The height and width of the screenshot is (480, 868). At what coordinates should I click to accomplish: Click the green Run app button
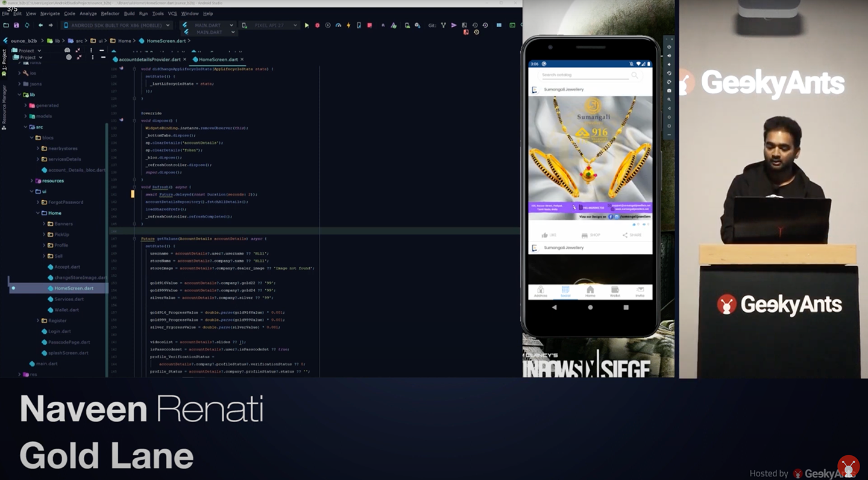tap(307, 25)
